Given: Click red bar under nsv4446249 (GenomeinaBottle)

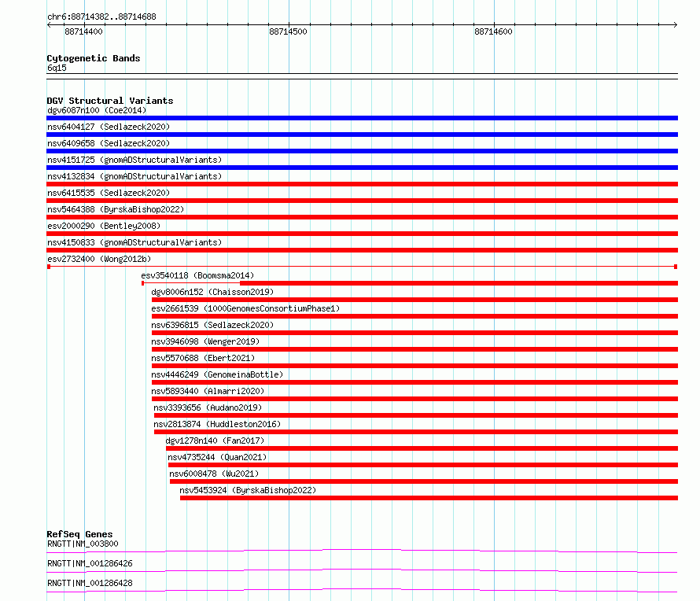Looking at the screenshot, I should [x=414, y=382].
